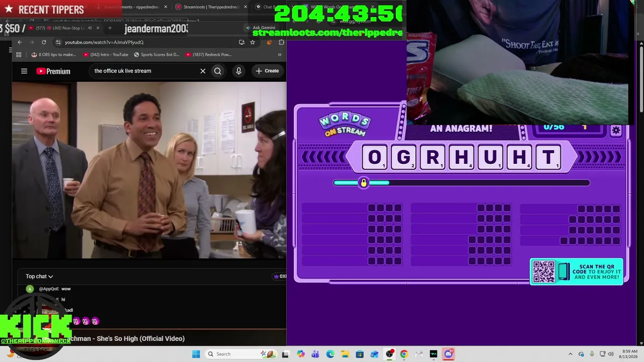Show more bookmarks with the double chevron

279,54
